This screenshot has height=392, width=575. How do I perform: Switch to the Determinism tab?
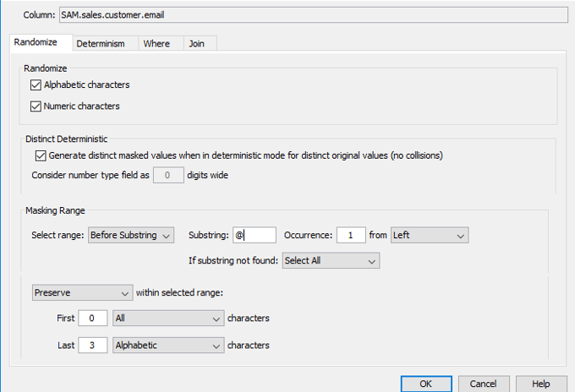click(101, 44)
